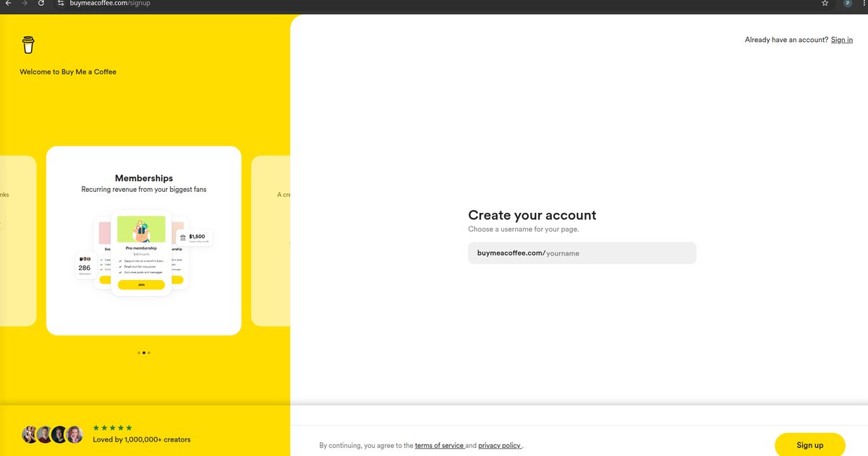The image size is (868, 456).
Task: Click the 286 members badge
Action: tap(85, 266)
